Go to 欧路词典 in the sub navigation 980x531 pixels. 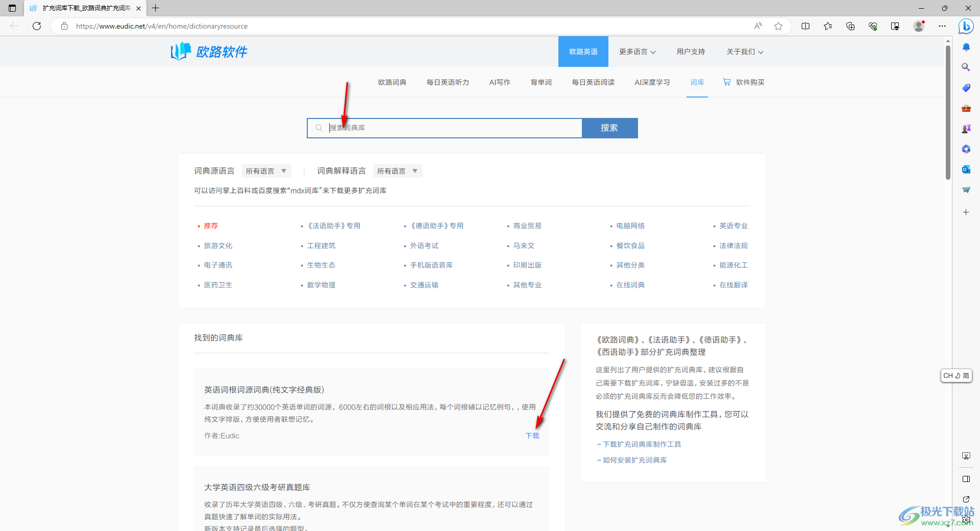(392, 82)
